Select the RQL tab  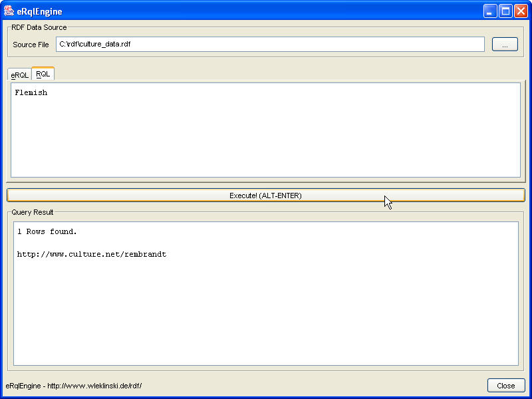pos(43,74)
